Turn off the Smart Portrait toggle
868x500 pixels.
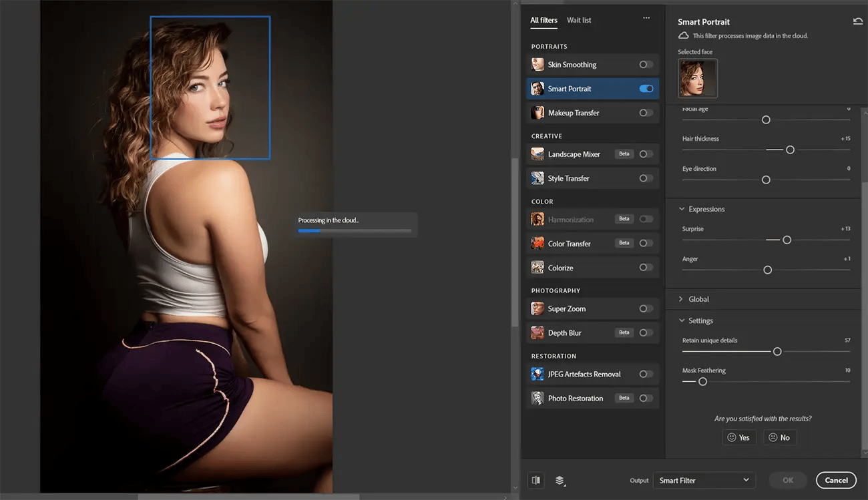pyautogui.click(x=646, y=89)
